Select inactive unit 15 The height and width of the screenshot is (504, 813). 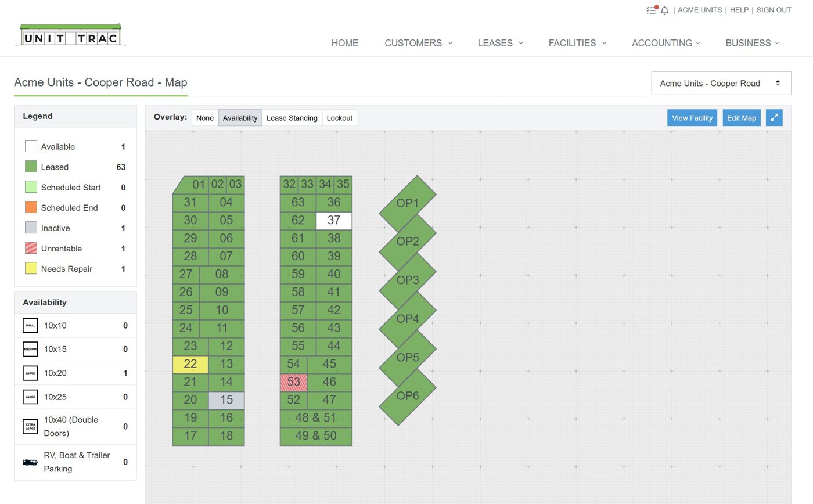pos(226,400)
